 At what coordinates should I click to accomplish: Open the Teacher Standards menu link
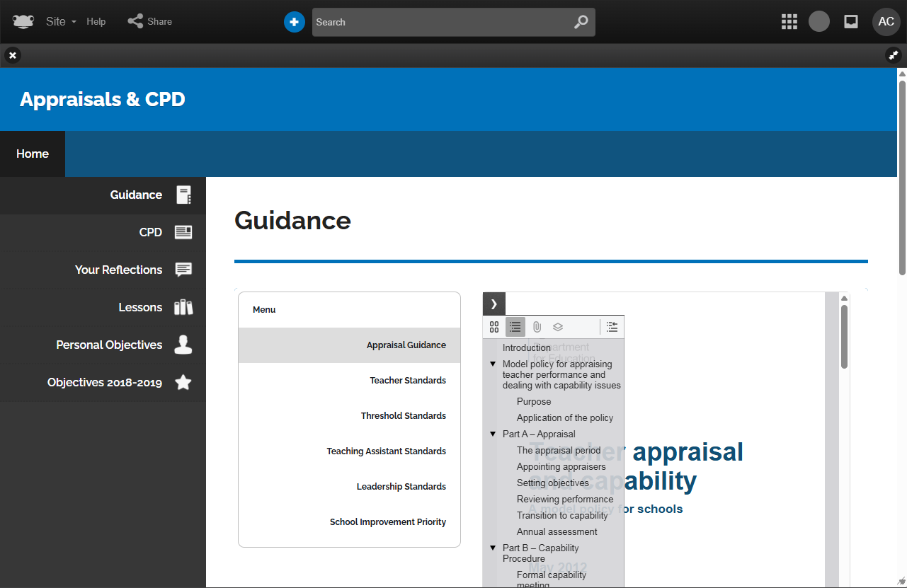point(407,381)
